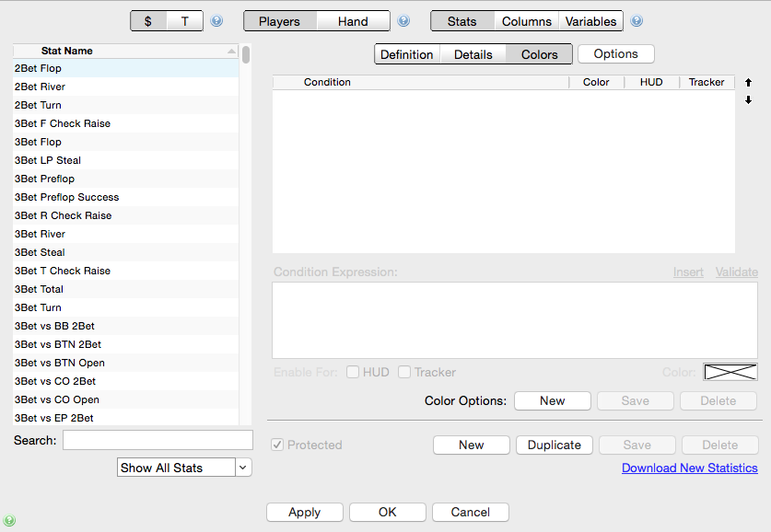Open the Stats tab
The height and width of the screenshot is (532, 771).
point(462,21)
